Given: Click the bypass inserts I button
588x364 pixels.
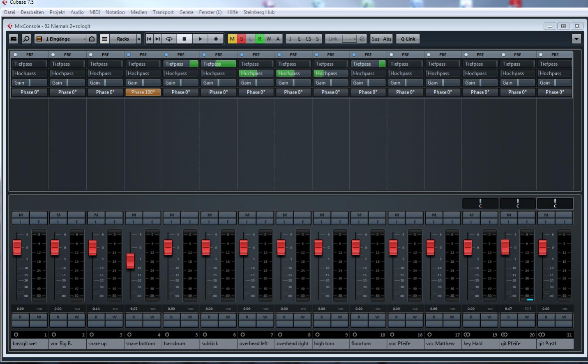Looking at the screenshot, I should (x=290, y=39).
